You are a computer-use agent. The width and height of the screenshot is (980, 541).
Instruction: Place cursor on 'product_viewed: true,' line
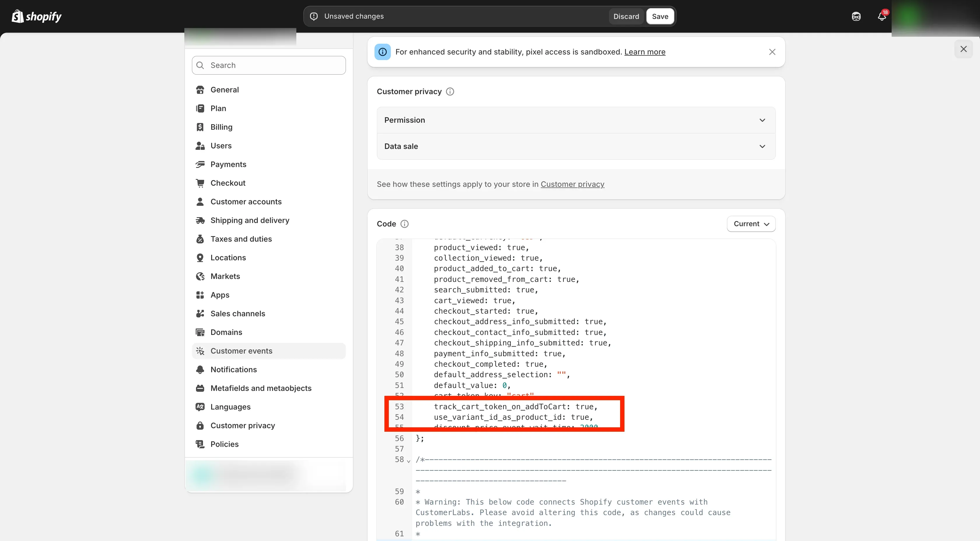pyautogui.click(x=481, y=247)
